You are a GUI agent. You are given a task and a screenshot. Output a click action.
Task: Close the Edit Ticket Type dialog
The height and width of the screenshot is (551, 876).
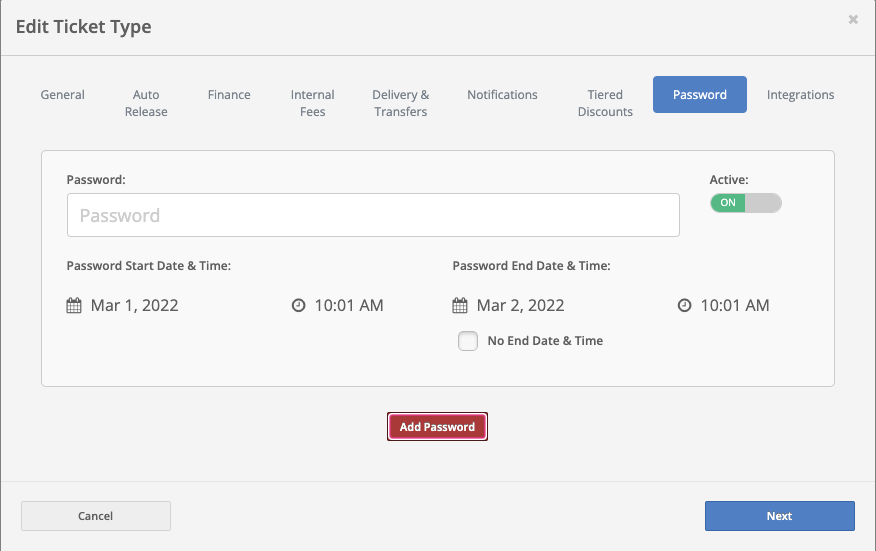tap(853, 20)
